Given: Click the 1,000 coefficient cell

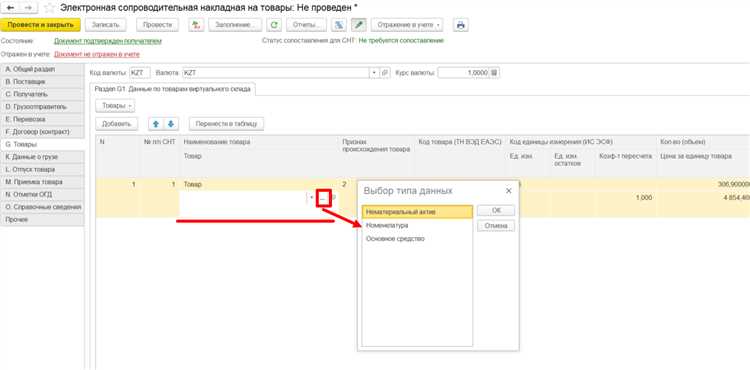Looking at the screenshot, I should click(x=625, y=197).
